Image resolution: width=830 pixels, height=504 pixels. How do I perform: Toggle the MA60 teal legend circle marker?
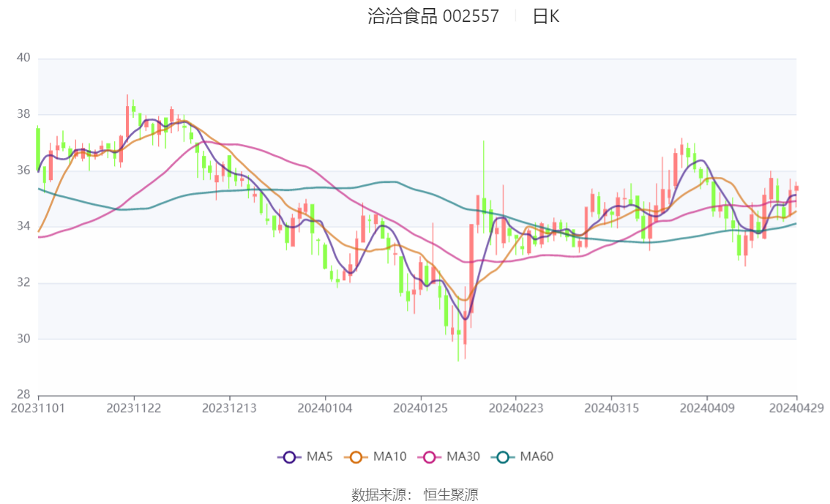click(x=503, y=457)
